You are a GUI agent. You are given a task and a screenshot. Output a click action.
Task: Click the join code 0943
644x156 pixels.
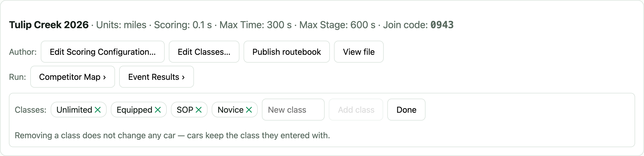pos(442,25)
